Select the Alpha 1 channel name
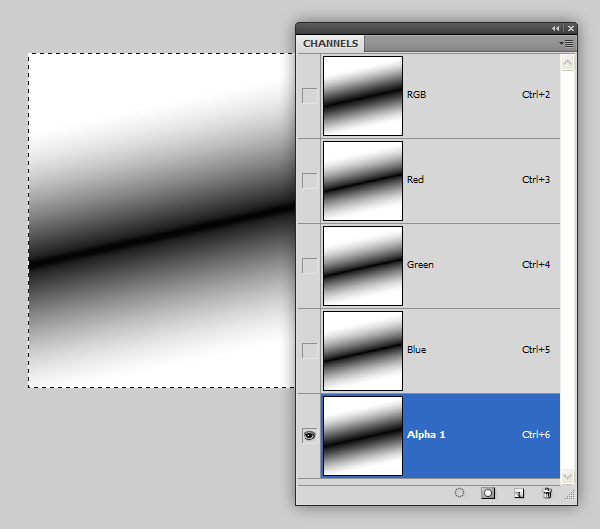 pos(426,434)
